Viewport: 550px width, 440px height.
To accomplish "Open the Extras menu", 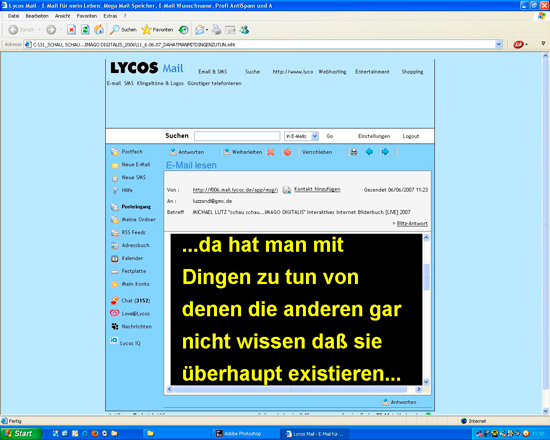I will point(110,16).
